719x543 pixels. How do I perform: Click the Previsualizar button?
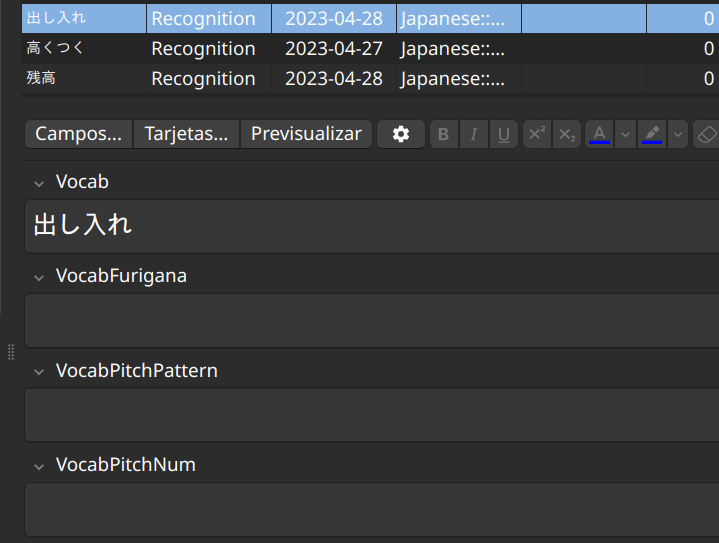[x=306, y=134]
